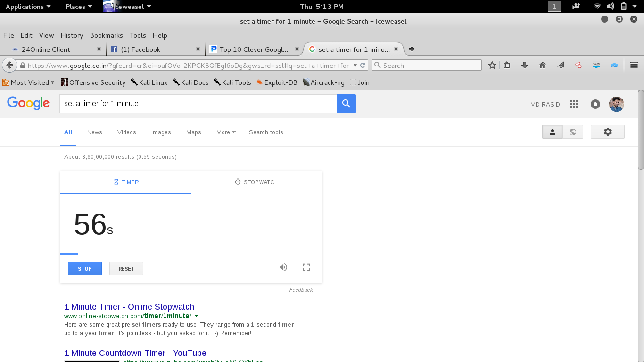Open Search tools options
This screenshot has width=644, height=362.
point(266,132)
